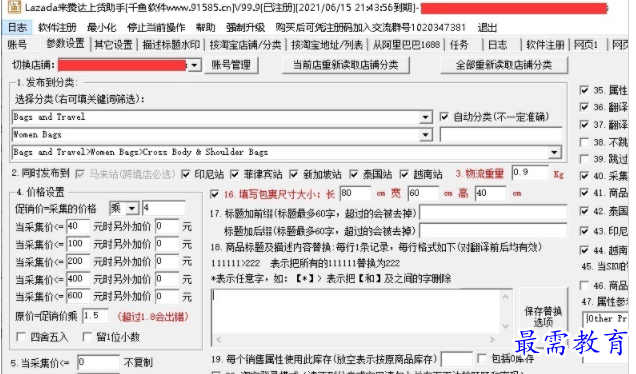The width and height of the screenshot is (636, 374).
Task: Click the package width 宽 field
Action: (x=423, y=193)
